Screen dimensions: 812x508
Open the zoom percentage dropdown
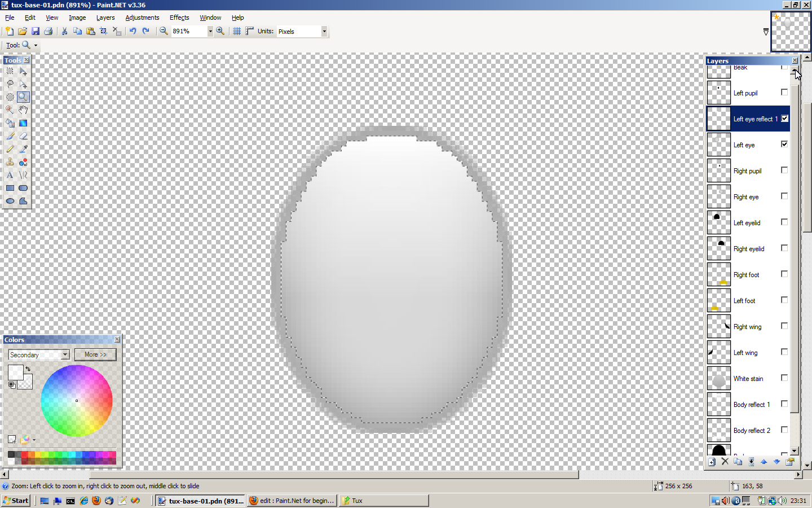(210, 32)
